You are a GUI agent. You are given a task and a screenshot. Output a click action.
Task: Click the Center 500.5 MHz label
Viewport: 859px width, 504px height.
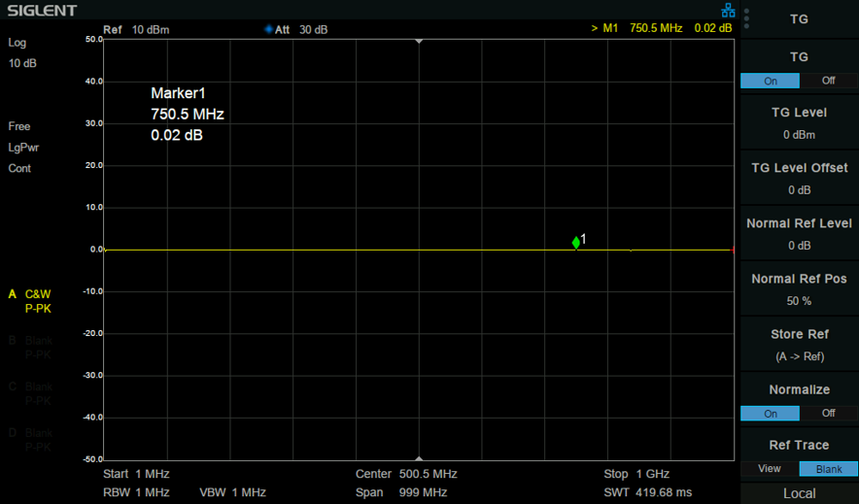[x=406, y=474]
